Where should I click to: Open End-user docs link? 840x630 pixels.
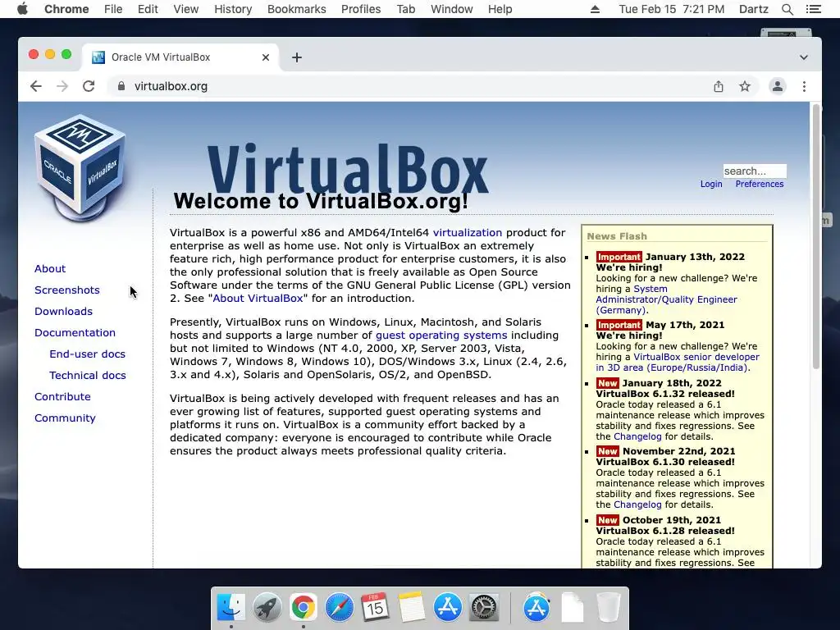tap(87, 354)
